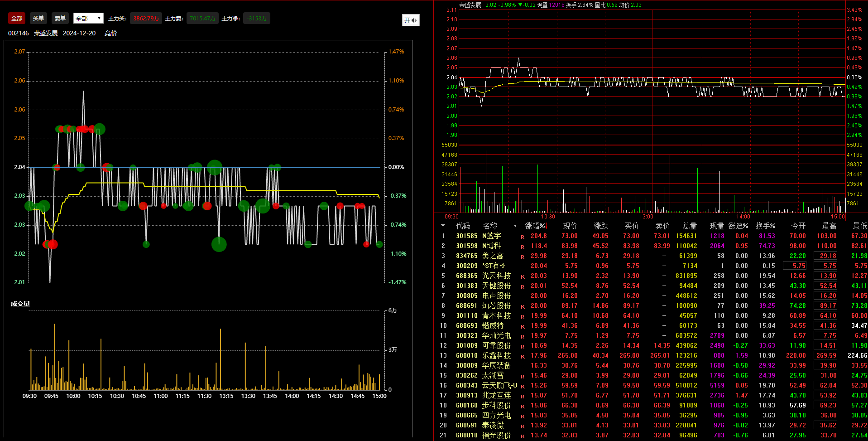Click the K marker next to 灿芯股份
868x441 pixels.
[x=523, y=307]
